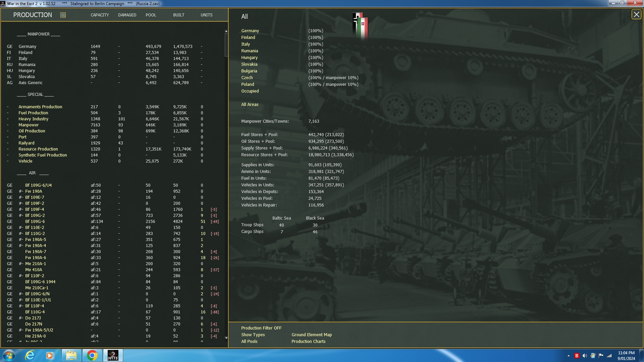Open Windows Media Player from the taskbar
The width and height of the screenshot is (644, 362).
pos(50,355)
